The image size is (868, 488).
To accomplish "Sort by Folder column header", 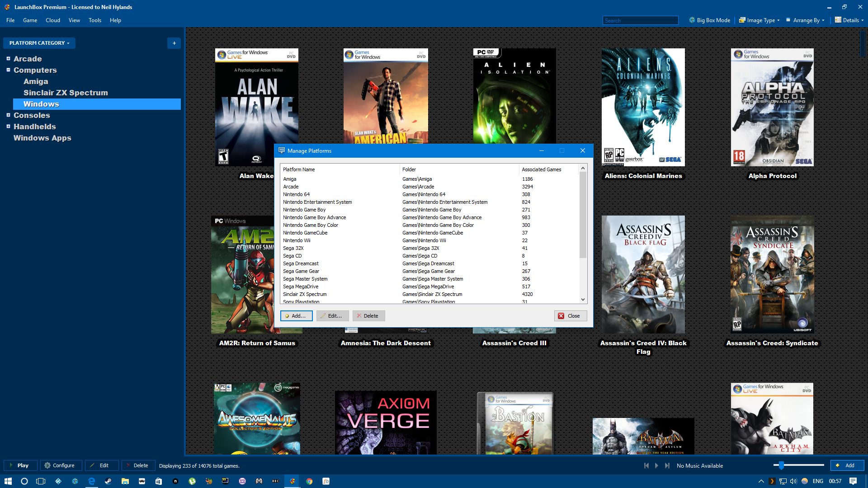I will pos(459,169).
